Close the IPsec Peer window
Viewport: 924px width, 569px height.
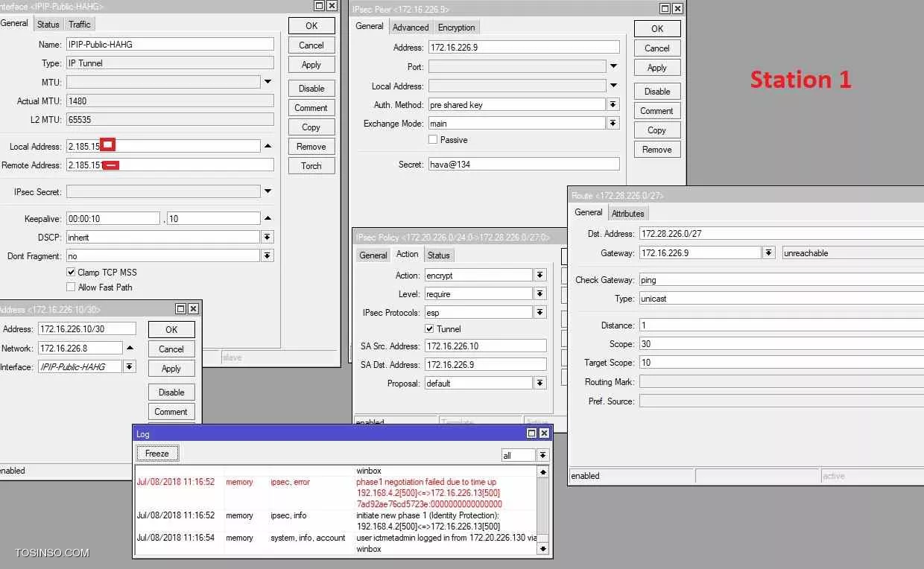tap(677, 9)
